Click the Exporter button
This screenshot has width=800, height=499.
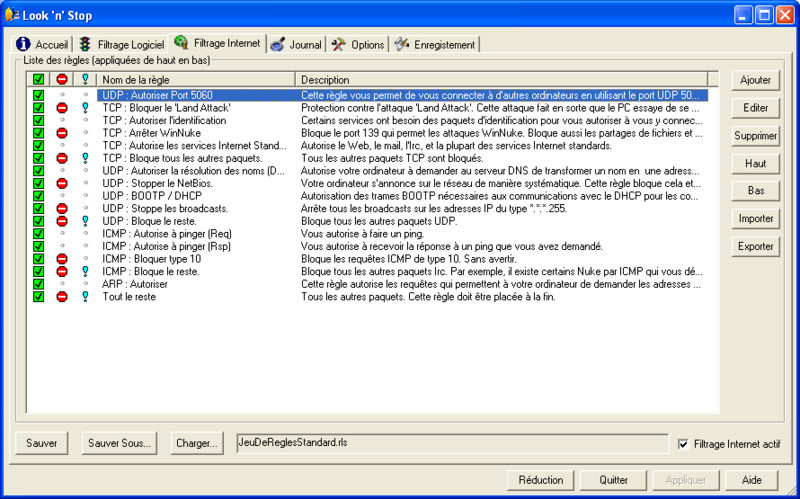(755, 246)
